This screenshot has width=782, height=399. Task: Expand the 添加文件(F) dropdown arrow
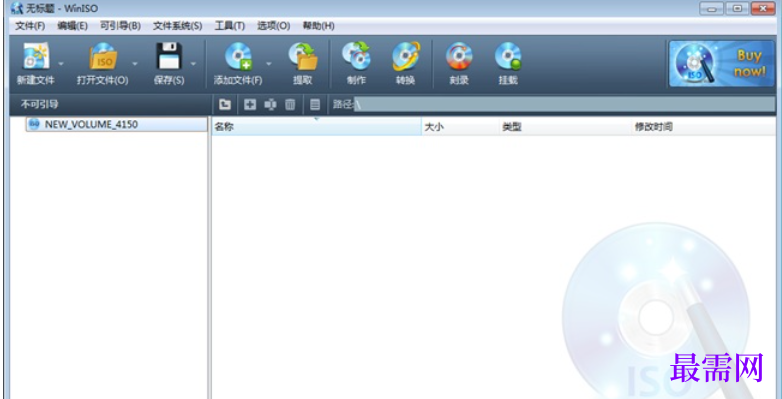click(x=269, y=63)
